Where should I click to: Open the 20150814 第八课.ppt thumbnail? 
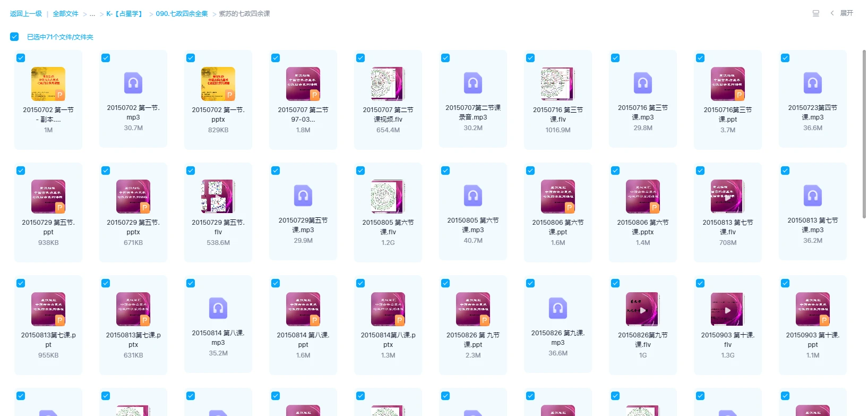click(303, 309)
